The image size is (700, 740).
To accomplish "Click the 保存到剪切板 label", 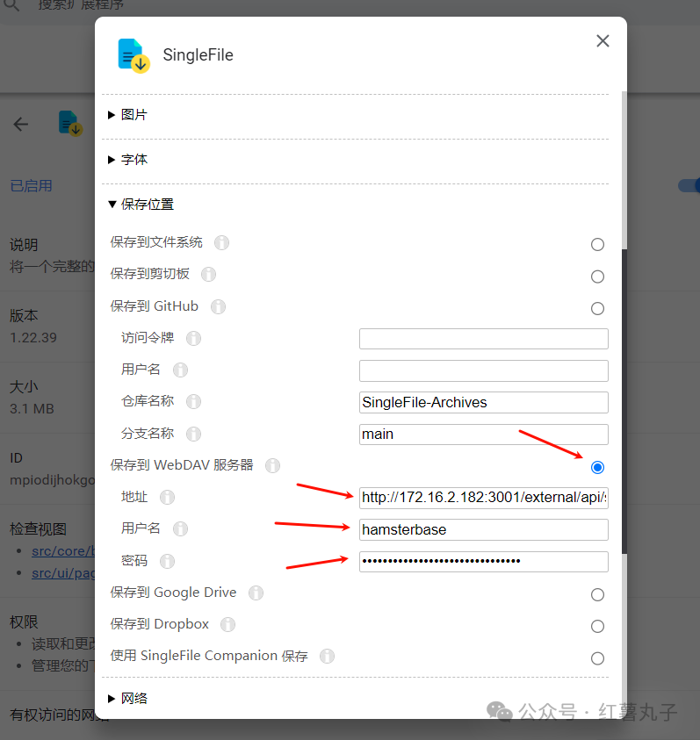I will click(149, 274).
